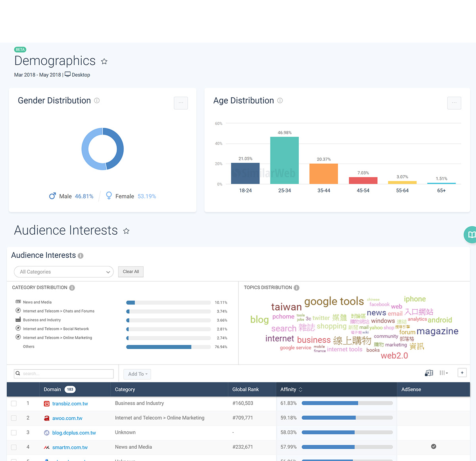This screenshot has height=461, width=476.
Task: Tick the checkbox for awoo.com.tw row
Action: (14, 418)
